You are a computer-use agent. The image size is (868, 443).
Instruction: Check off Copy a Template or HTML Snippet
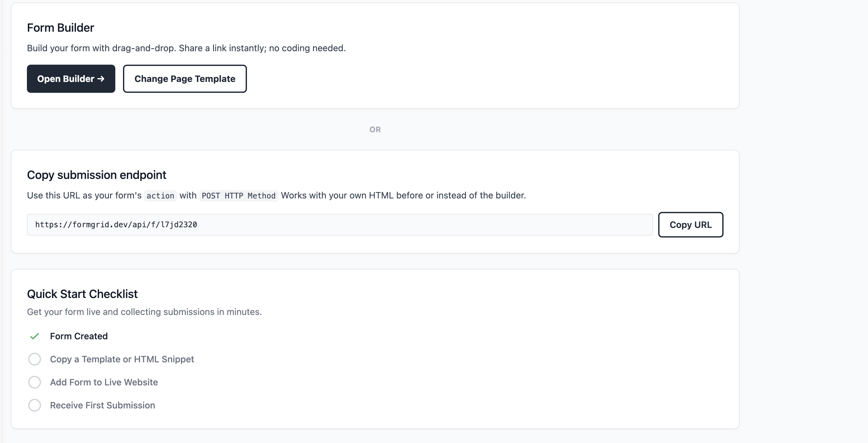pos(34,359)
